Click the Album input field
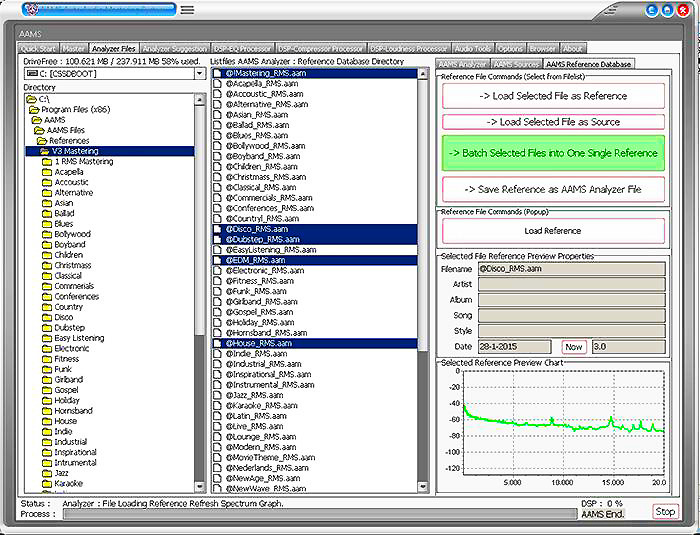 (x=571, y=300)
